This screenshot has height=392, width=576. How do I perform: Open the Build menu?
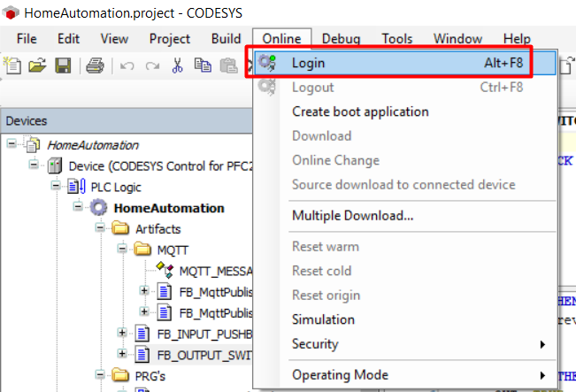pos(226,39)
